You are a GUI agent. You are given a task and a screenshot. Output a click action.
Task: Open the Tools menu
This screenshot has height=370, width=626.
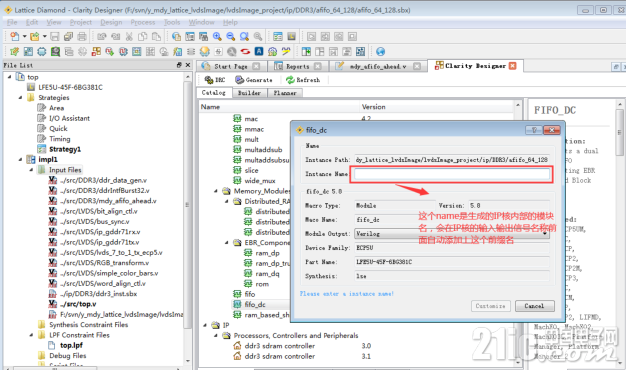point(172,22)
